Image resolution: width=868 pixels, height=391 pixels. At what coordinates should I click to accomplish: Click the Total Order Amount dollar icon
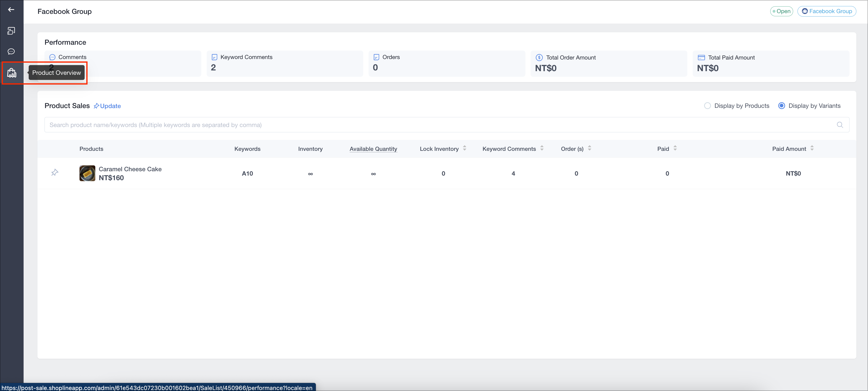(x=539, y=58)
